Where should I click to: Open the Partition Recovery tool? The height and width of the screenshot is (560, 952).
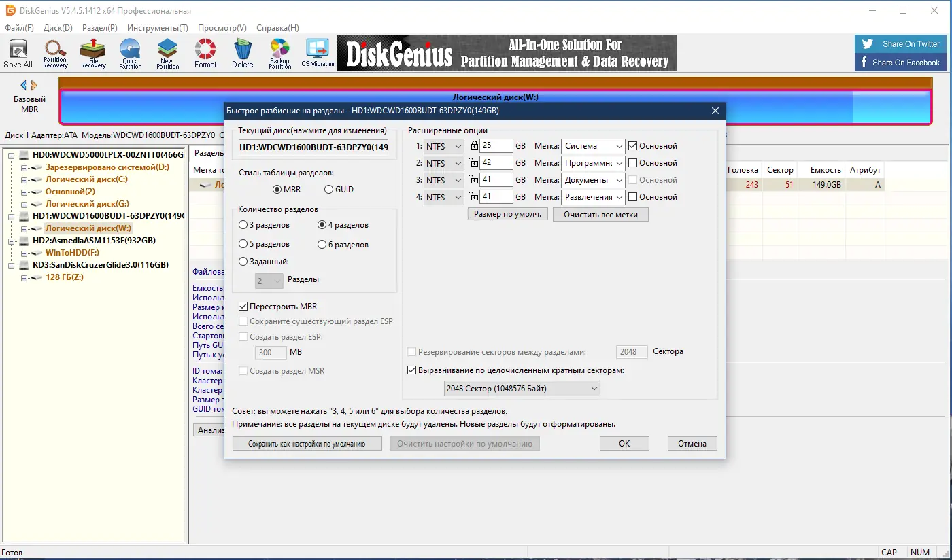55,54
